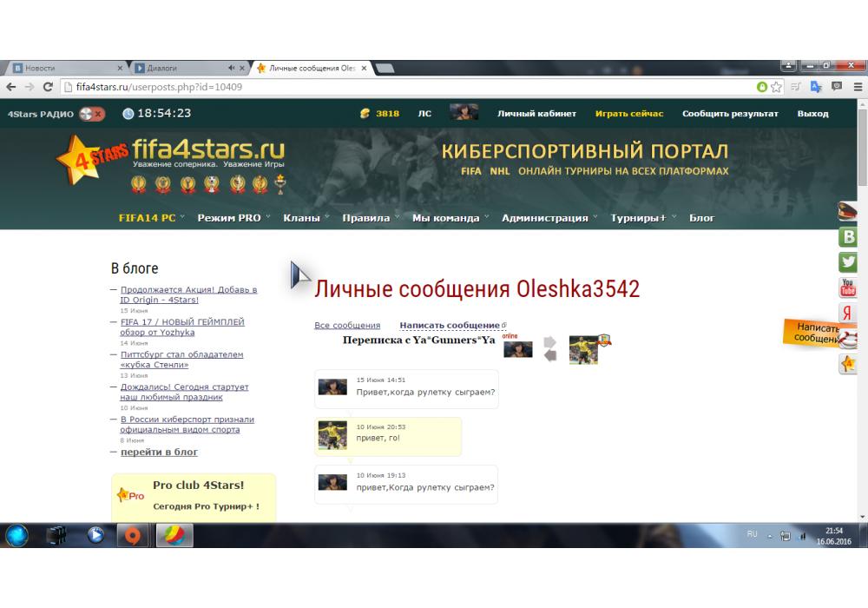Open a new browser tab
Screen dimensions: 868x608
[x=385, y=68]
